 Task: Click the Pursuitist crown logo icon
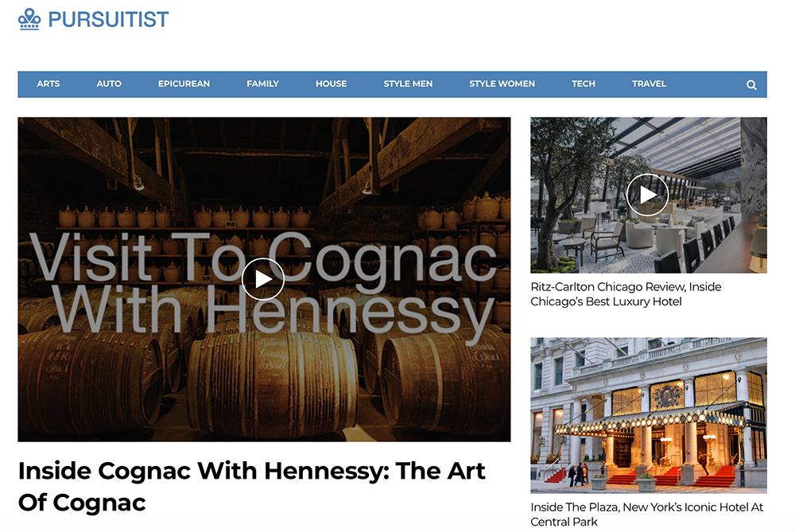(29, 19)
